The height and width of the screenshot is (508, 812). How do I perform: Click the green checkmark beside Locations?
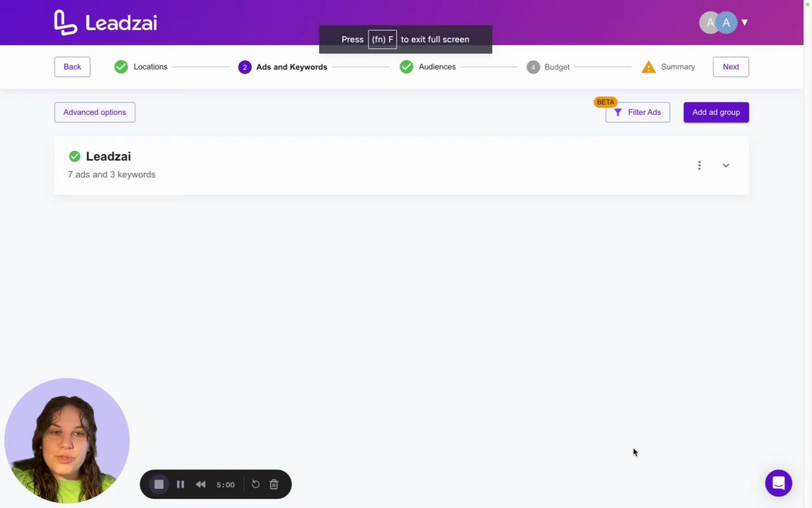(121, 67)
